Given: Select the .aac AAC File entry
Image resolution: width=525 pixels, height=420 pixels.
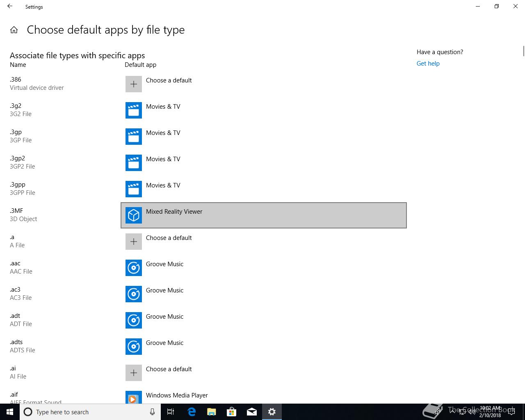Looking at the screenshot, I should coord(21,267).
